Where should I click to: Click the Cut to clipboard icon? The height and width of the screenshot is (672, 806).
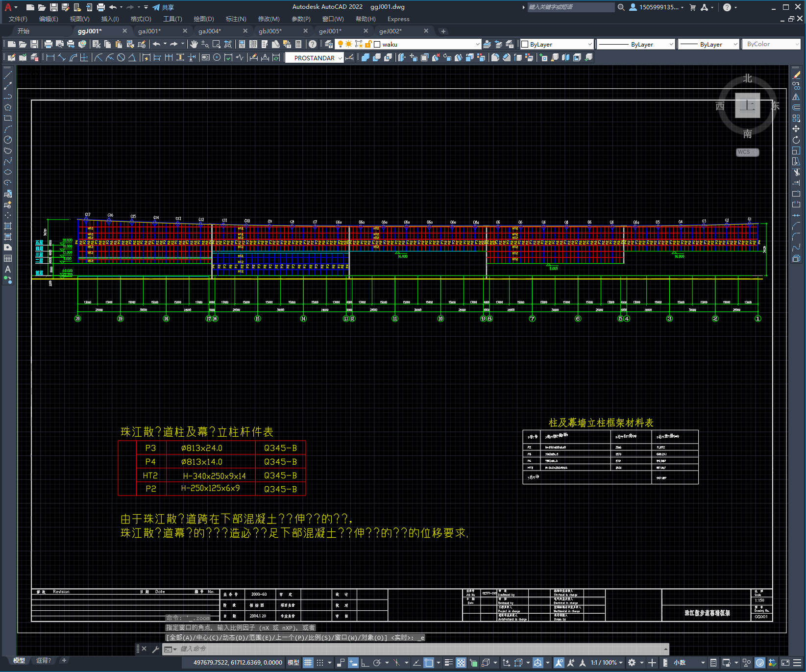tap(97, 44)
